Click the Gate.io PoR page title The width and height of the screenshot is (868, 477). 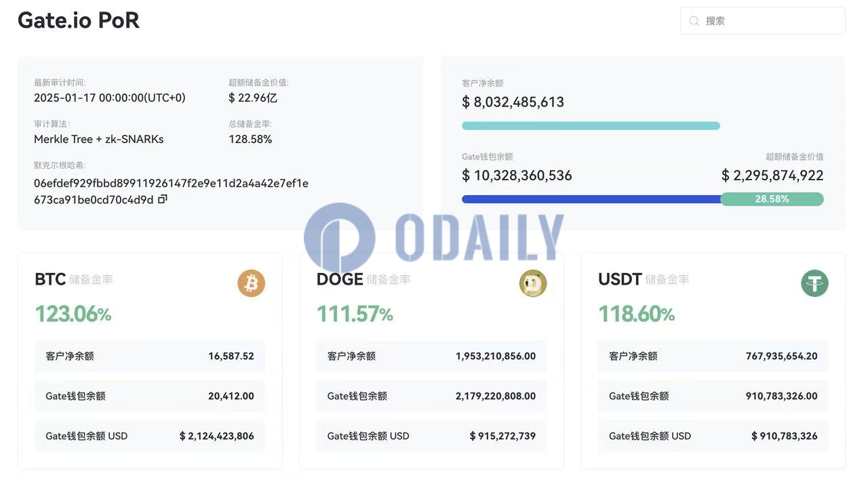[x=79, y=20]
